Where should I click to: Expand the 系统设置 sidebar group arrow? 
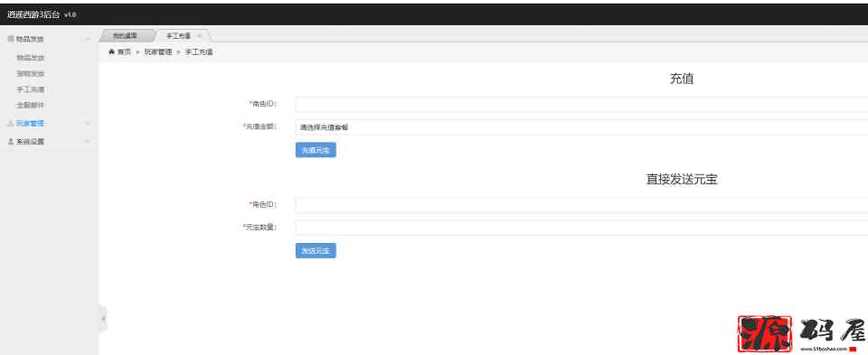tap(88, 142)
